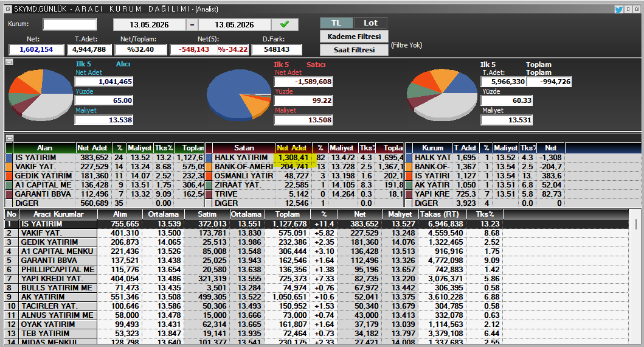Click the equals sign button between dates

192,25
